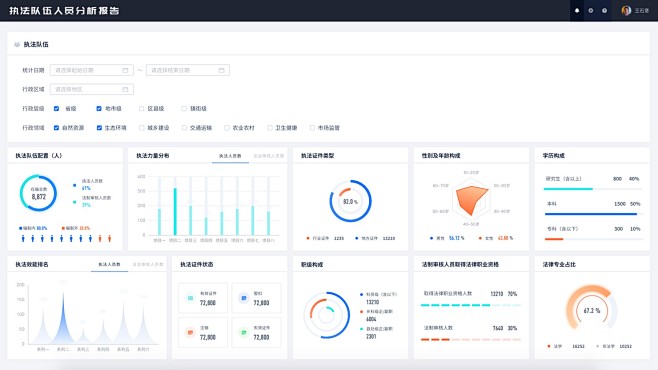Switch to the greyed tab in 执法力量分布
The width and height of the screenshot is (658, 370).
pos(269,156)
